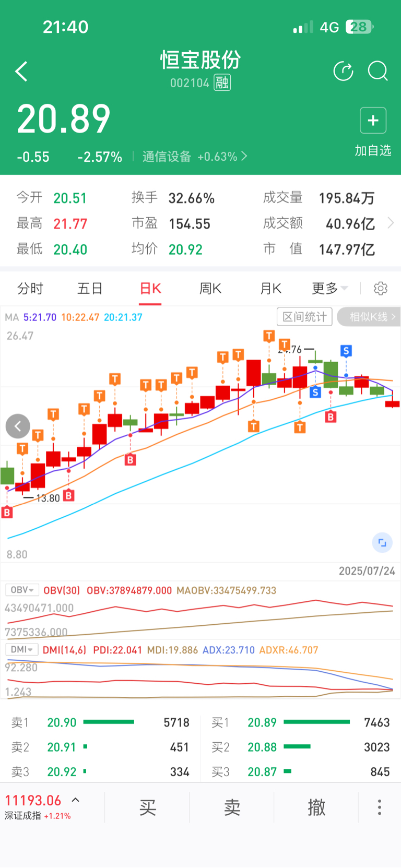
Task: Change the DMI indicator dropdown
Action: point(22,649)
